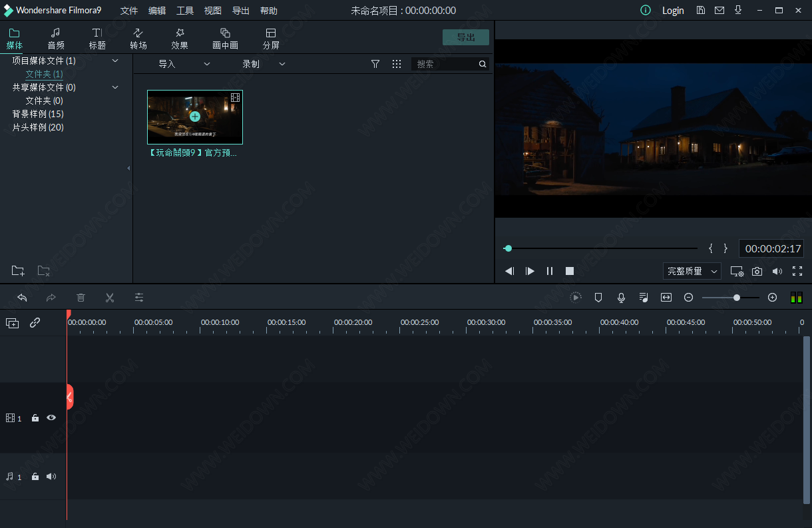Viewport: 812px width, 528px height.
Task: Click the preview playback progress slider
Action: (x=600, y=248)
